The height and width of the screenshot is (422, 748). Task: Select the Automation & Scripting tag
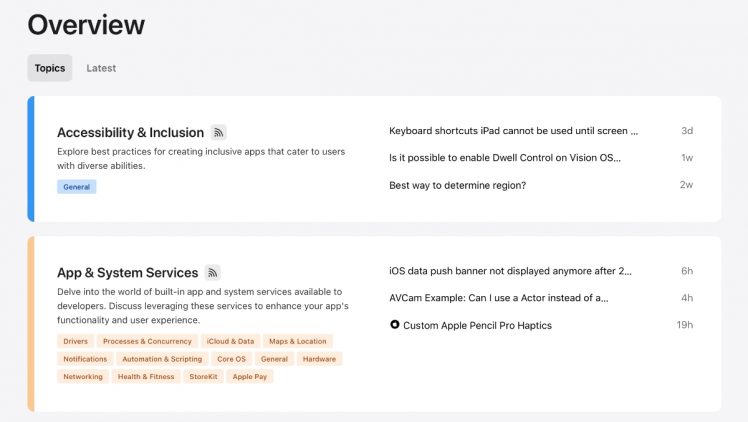(160, 359)
